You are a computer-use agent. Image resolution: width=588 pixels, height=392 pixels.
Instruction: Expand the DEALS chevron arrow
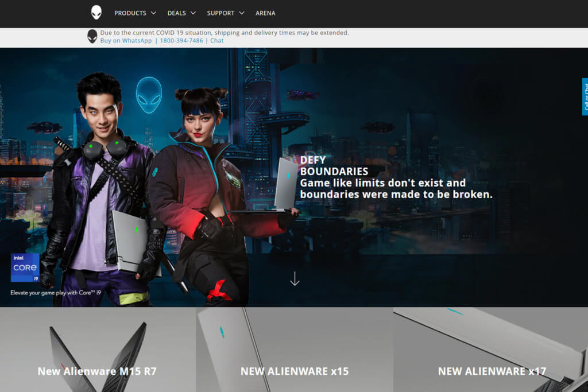click(193, 13)
